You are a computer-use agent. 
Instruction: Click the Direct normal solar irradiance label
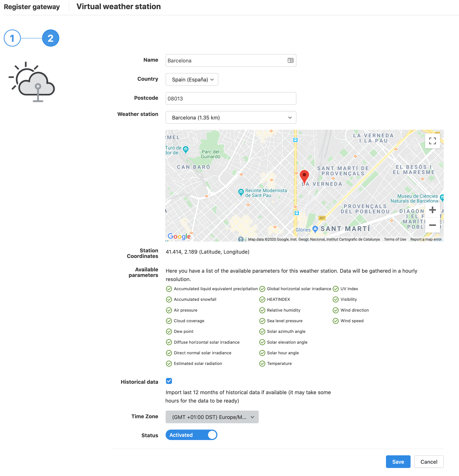202,353
